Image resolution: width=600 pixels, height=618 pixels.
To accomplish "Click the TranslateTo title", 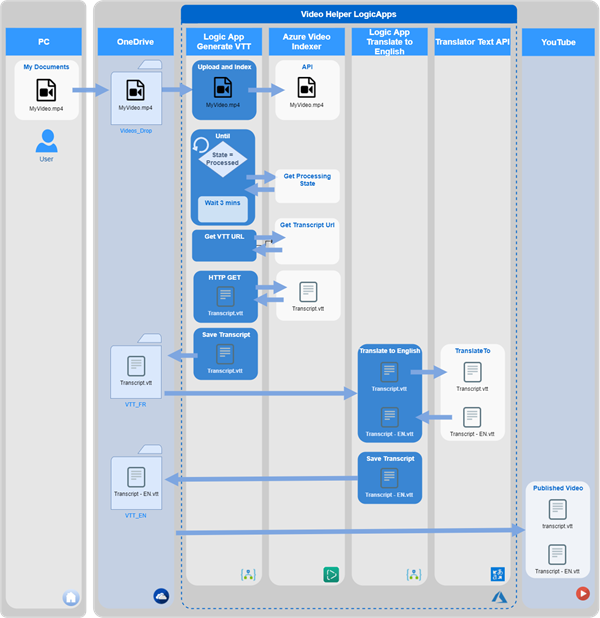I will tap(473, 351).
